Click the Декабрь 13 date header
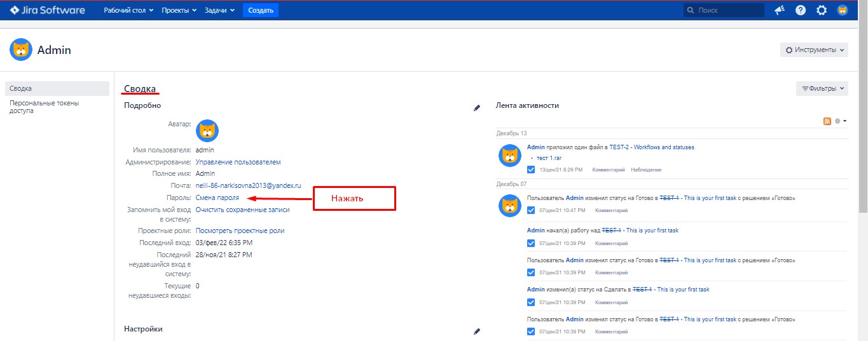The height and width of the screenshot is (341, 868). coord(512,133)
